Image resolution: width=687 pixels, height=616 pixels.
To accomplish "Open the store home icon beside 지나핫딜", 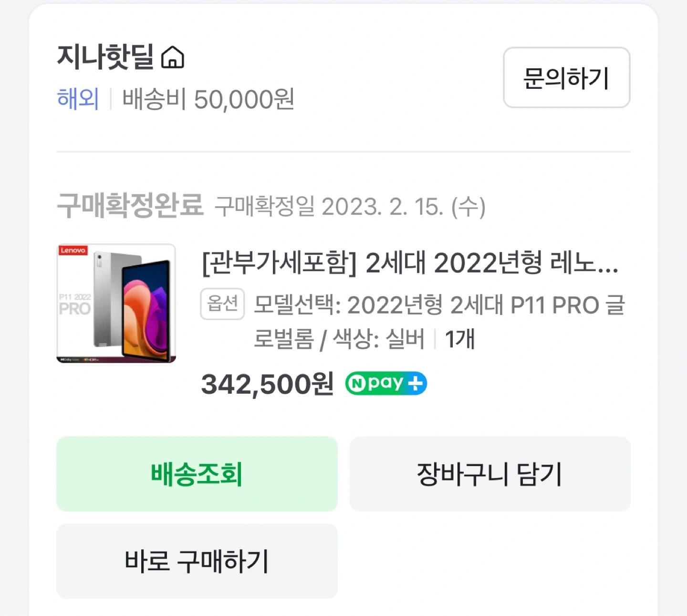I will (172, 57).
